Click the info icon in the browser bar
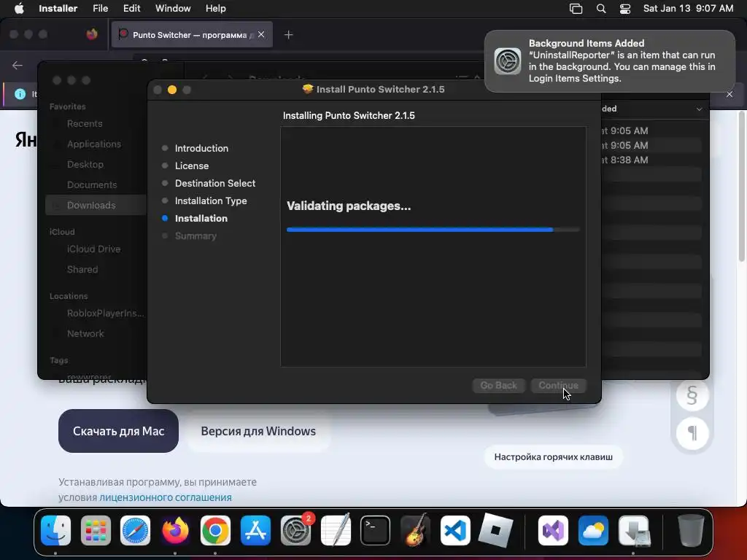Viewport: 747px width, 560px height. pyautogui.click(x=20, y=94)
